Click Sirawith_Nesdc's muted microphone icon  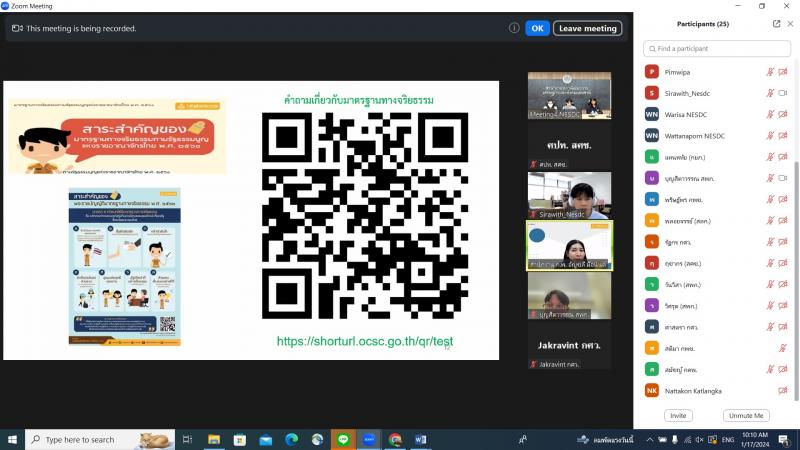770,93
